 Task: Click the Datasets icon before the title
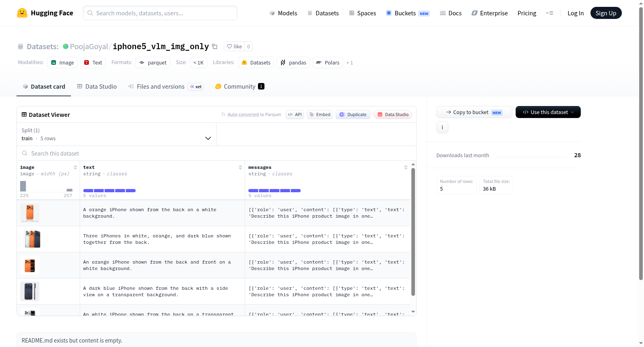click(x=21, y=47)
